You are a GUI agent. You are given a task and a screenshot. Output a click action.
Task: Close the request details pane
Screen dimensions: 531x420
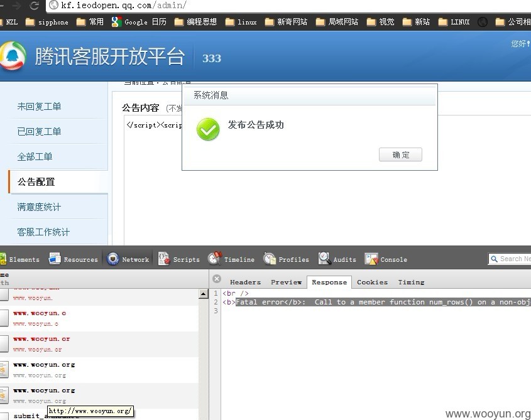[x=217, y=279]
